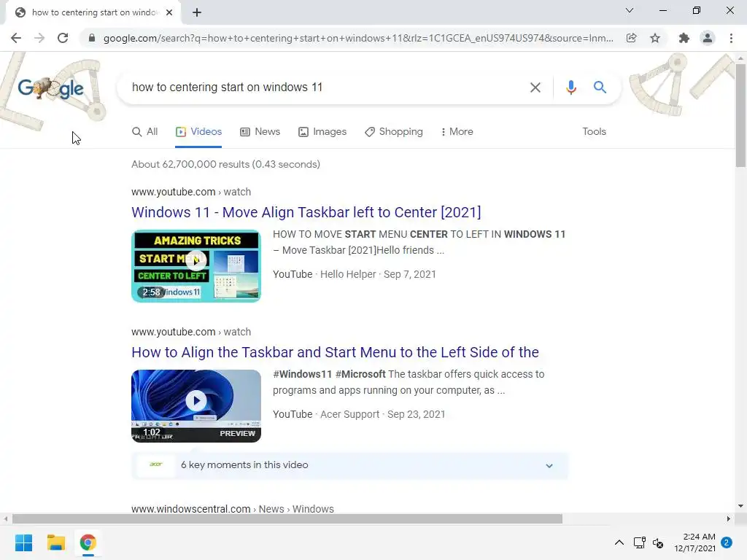Open notifications badge showing 2
Viewport: 747px width, 560px height.
tap(727, 542)
